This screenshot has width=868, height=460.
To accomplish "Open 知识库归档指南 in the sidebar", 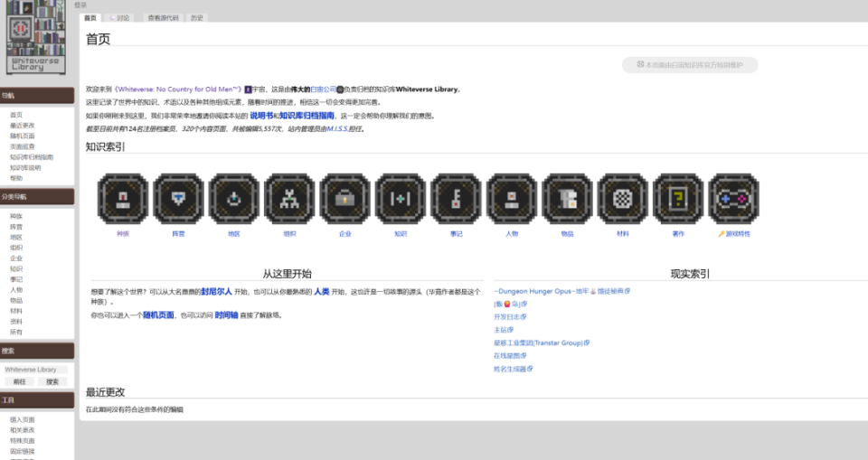I will coord(32,157).
